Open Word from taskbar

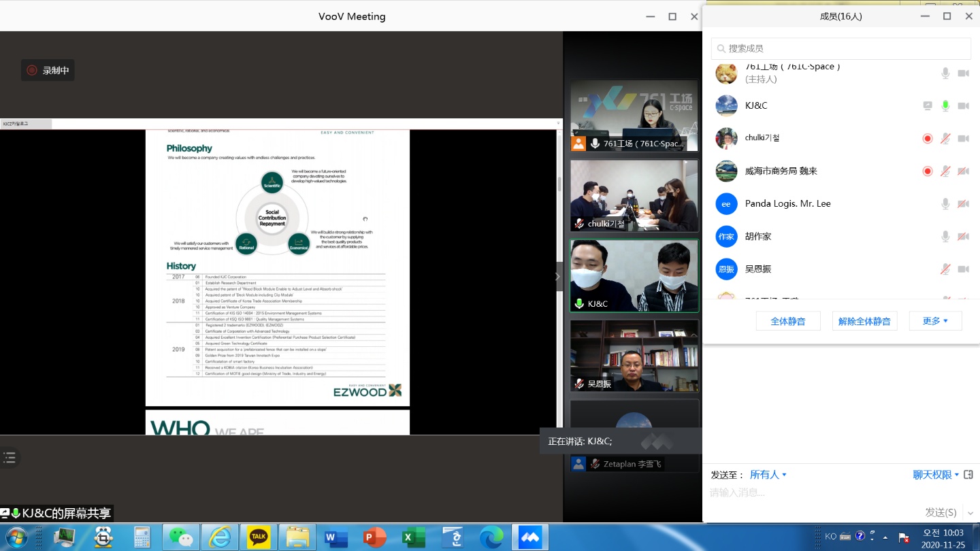336,537
